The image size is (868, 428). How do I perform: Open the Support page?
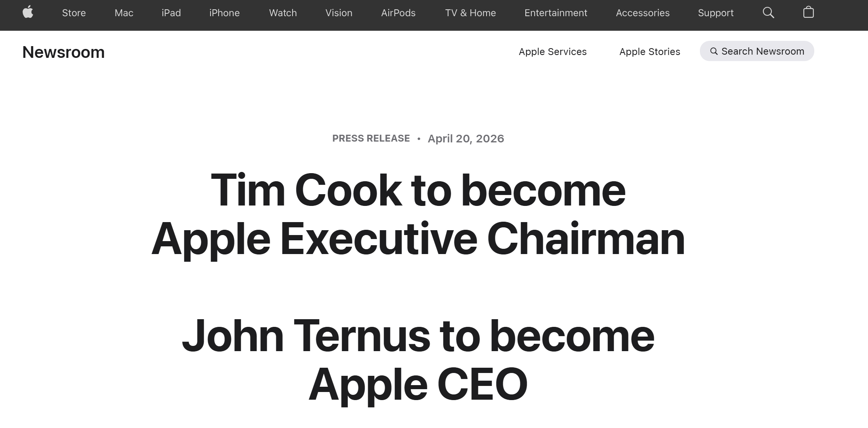coord(716,13)
